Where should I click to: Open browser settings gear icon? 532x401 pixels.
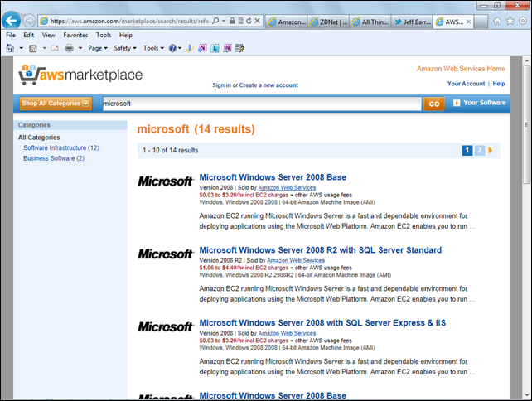(523, 21)
